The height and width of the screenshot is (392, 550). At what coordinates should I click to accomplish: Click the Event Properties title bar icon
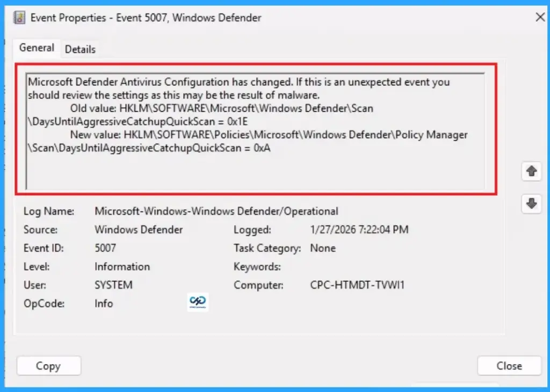point(18,17)
